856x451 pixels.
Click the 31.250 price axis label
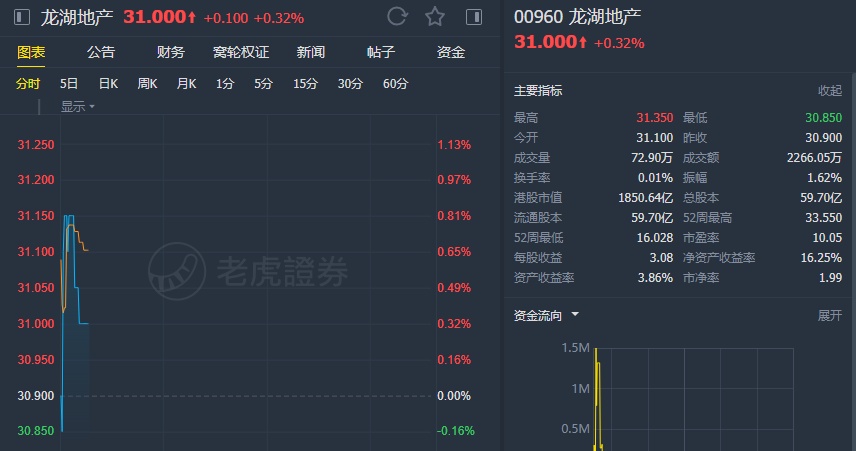click(x=36, y=145)
